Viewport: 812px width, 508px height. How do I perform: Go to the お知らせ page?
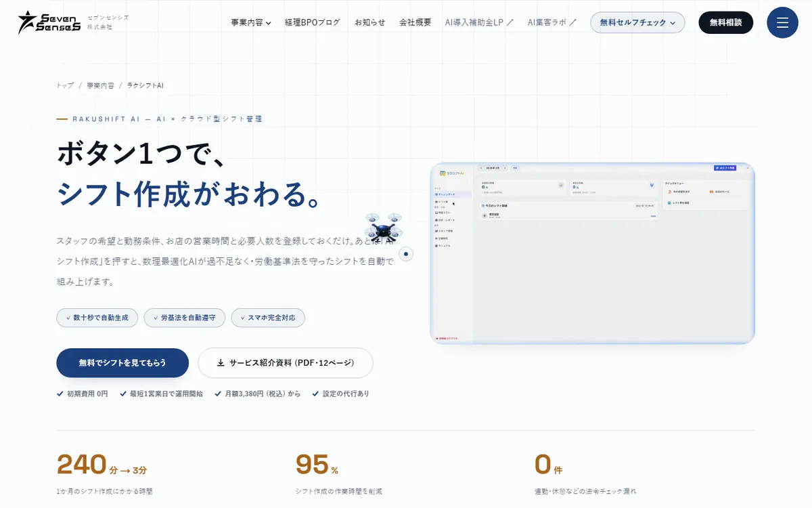[x=370, y=22]
